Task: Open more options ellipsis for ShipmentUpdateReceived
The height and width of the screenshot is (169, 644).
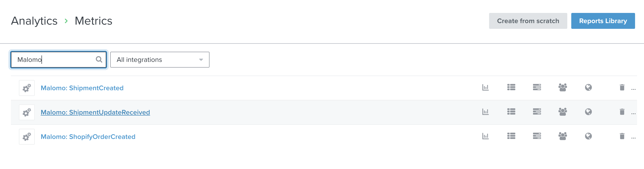Action: [633, 113]
